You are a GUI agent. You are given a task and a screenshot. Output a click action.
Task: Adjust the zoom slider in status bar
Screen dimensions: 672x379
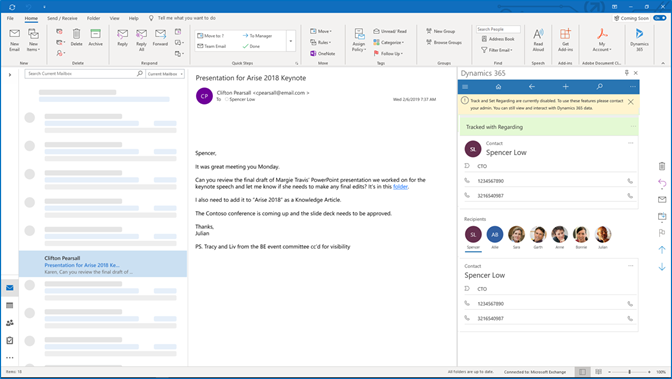point(629,372)
